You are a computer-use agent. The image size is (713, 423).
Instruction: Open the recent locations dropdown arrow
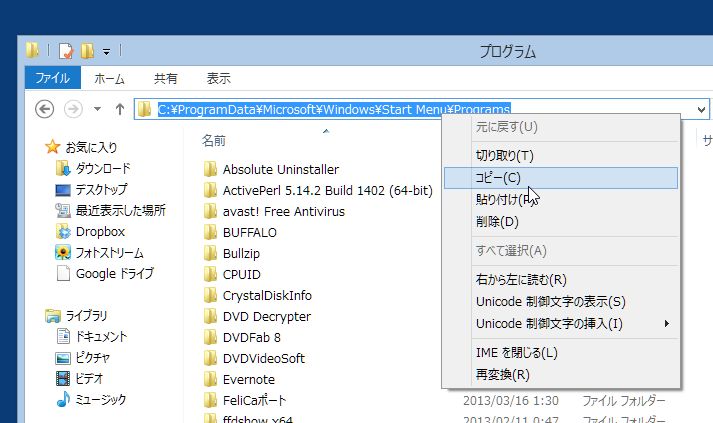point(97,109)
